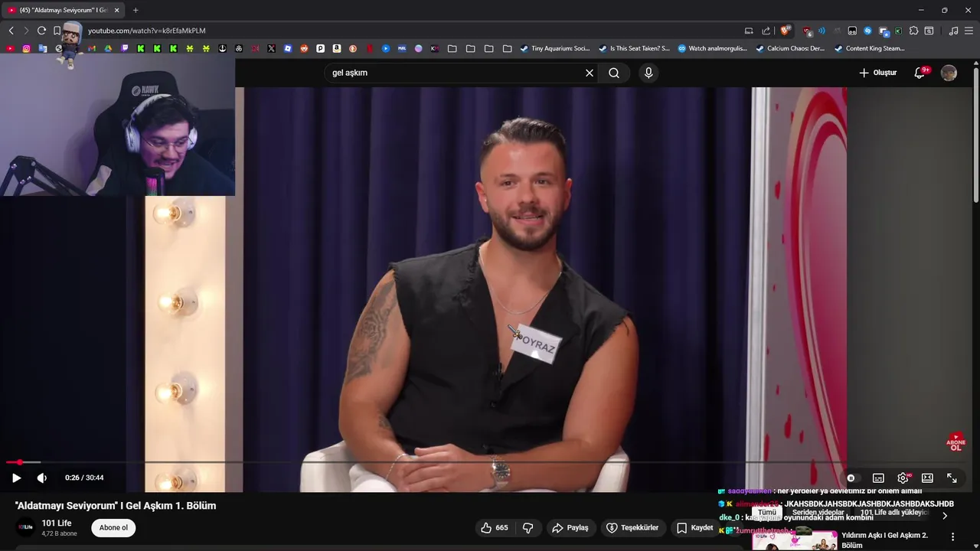Open the Calcium Chaos bookmark

[790, 48]
